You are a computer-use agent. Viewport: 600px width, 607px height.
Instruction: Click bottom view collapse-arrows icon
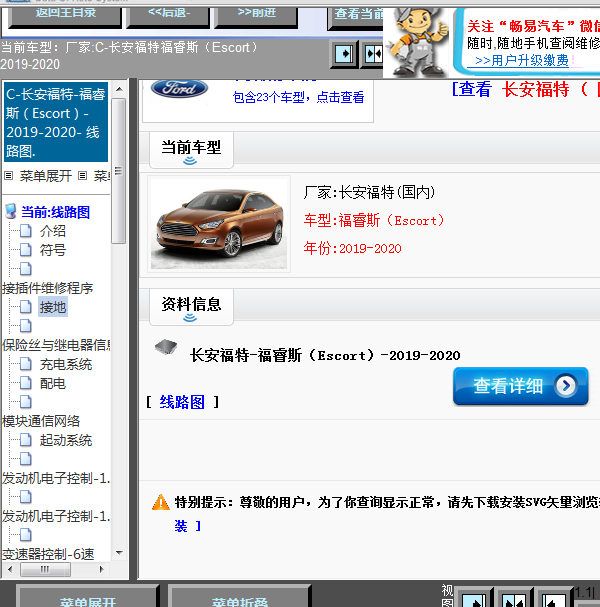pyautogui.click(x=514, y=598)
